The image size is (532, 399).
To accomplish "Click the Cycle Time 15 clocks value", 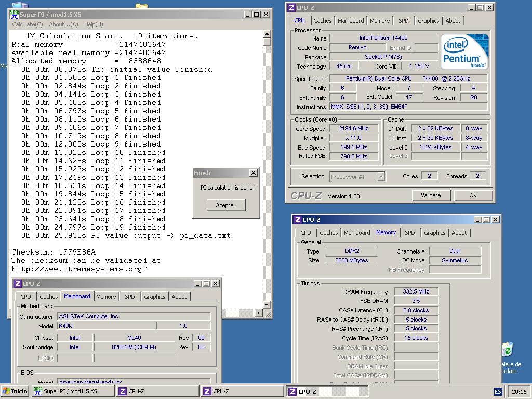I will coord(416,338).
